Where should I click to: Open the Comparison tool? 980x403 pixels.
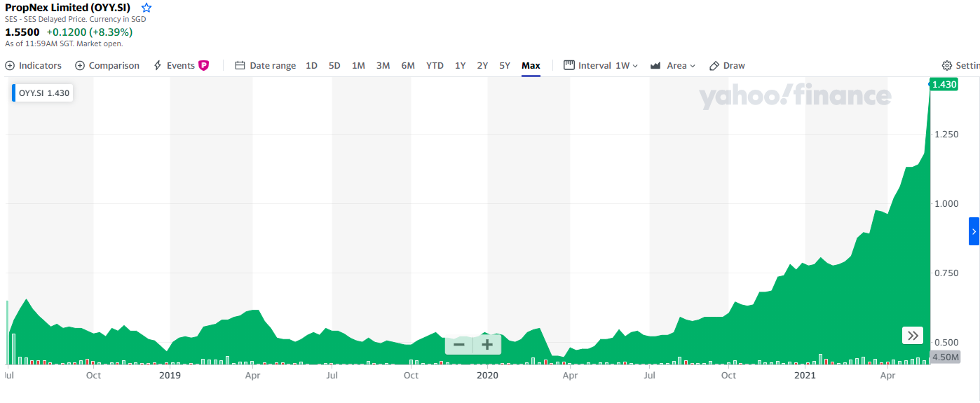[107, 65]
